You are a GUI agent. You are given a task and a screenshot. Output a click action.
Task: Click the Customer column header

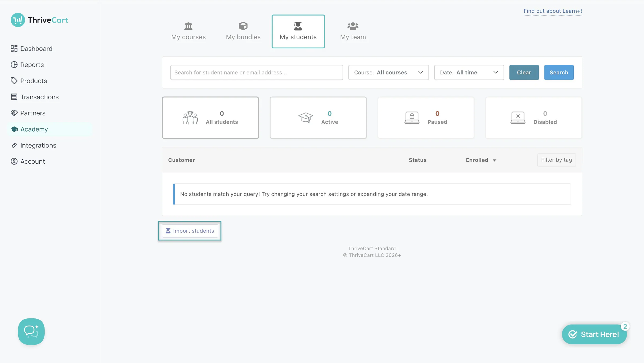pyautogui.click(x=181, y=160)
